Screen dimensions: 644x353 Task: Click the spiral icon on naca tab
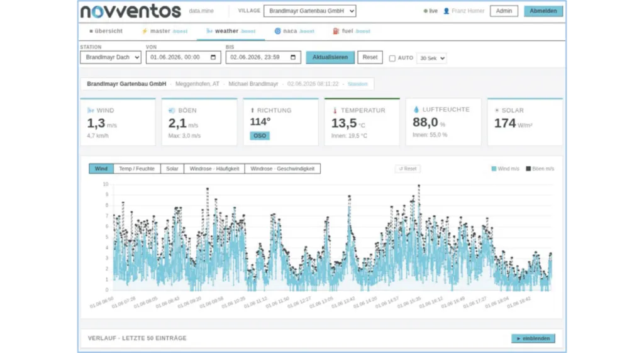277,31
